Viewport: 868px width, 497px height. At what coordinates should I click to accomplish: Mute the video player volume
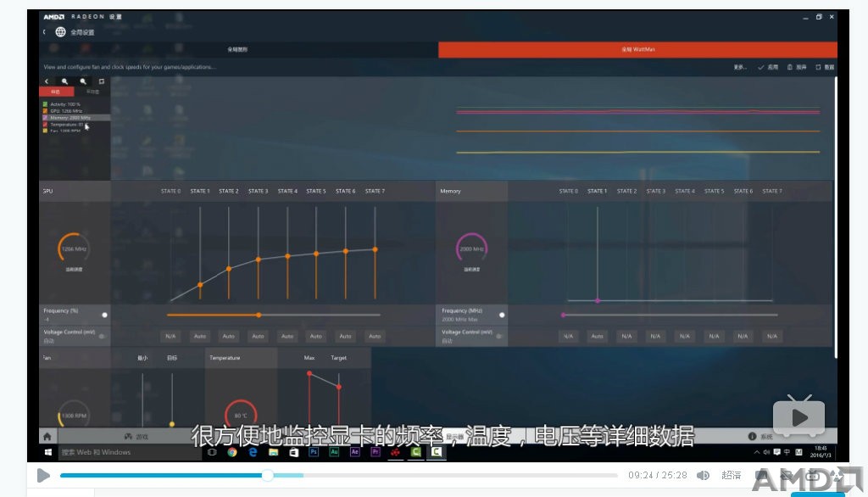click(703, 476)
